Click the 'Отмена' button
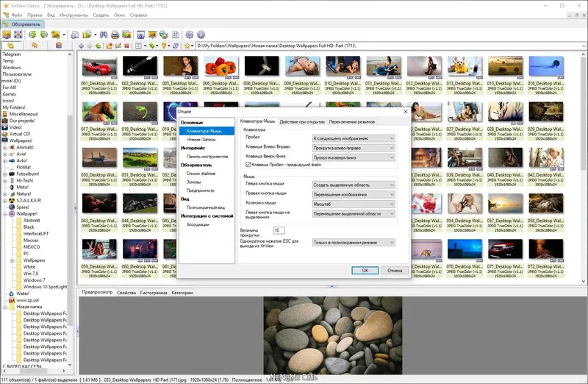 pyautogui.click(x=395, y=270)
